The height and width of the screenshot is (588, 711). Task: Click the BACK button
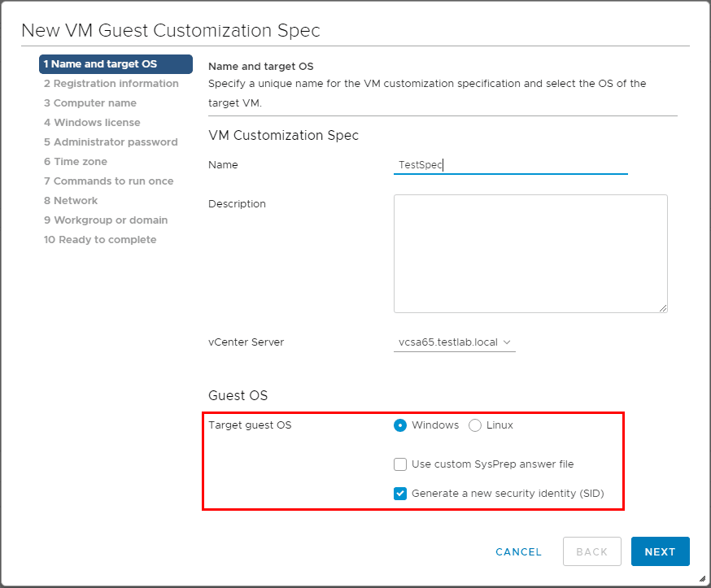591,551
